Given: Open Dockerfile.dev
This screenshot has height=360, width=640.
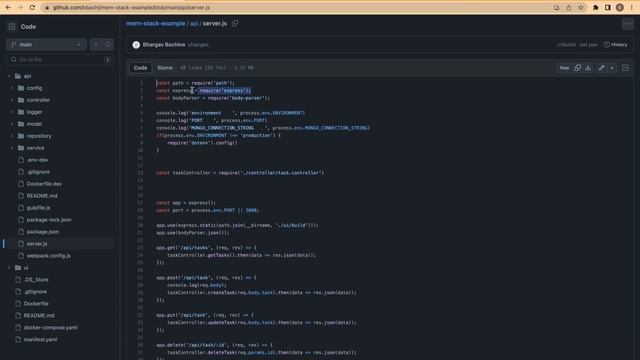Looking at the screenshot, I should [x=44, y=184].
